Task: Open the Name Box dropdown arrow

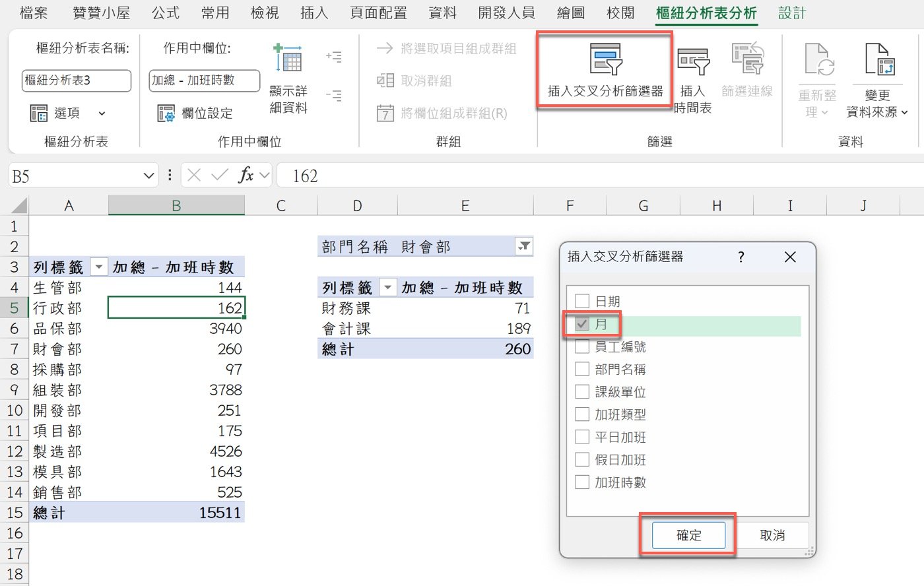Action: coord(148,176)
